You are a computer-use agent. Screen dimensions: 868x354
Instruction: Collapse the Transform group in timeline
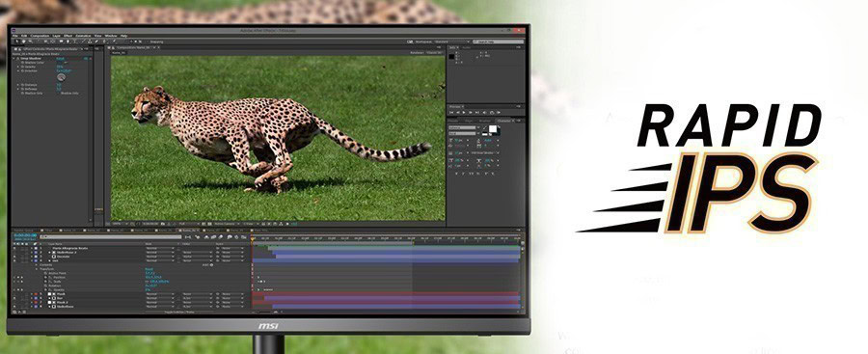click(37, 269)
